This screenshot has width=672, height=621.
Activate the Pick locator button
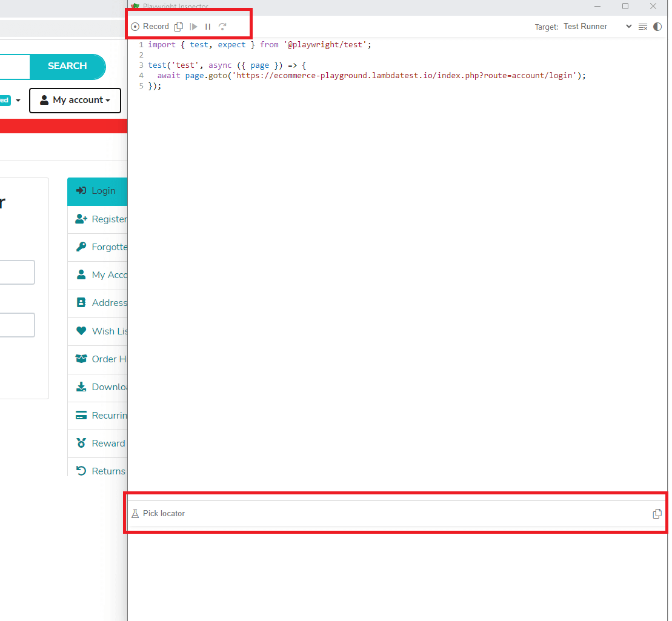[158, 513]
